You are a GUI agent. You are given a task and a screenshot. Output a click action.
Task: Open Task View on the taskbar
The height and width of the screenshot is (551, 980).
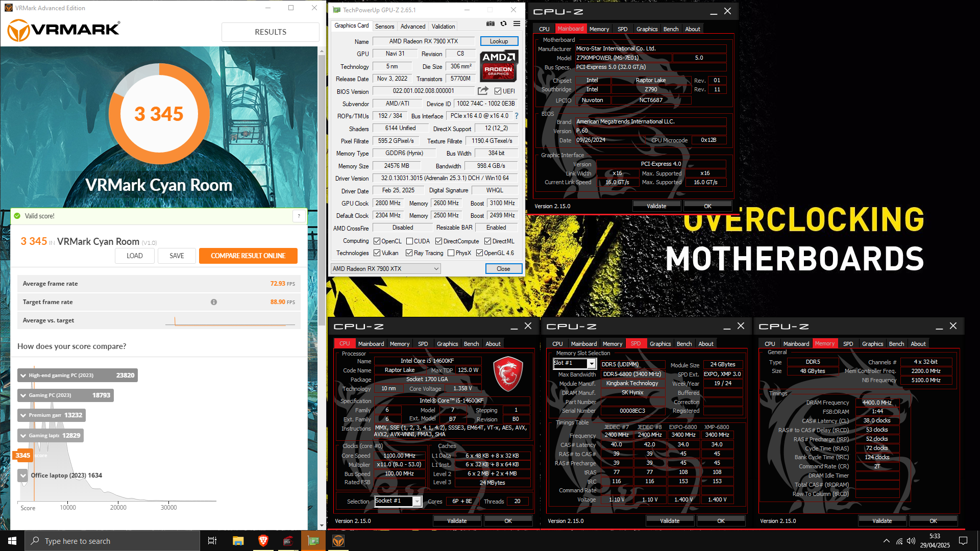click(212, 541)
